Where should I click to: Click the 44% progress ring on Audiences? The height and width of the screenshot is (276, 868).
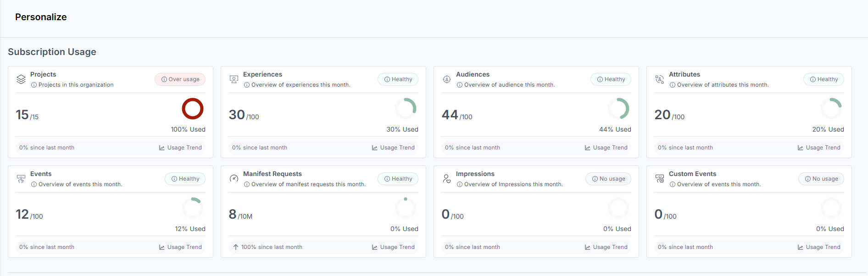pyautogui.click(x=618, y=109)
